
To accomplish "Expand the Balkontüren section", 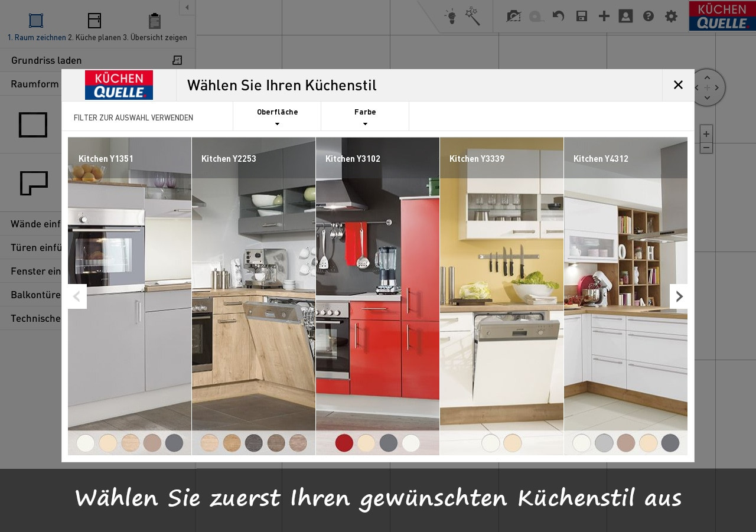I will [31, 295].
